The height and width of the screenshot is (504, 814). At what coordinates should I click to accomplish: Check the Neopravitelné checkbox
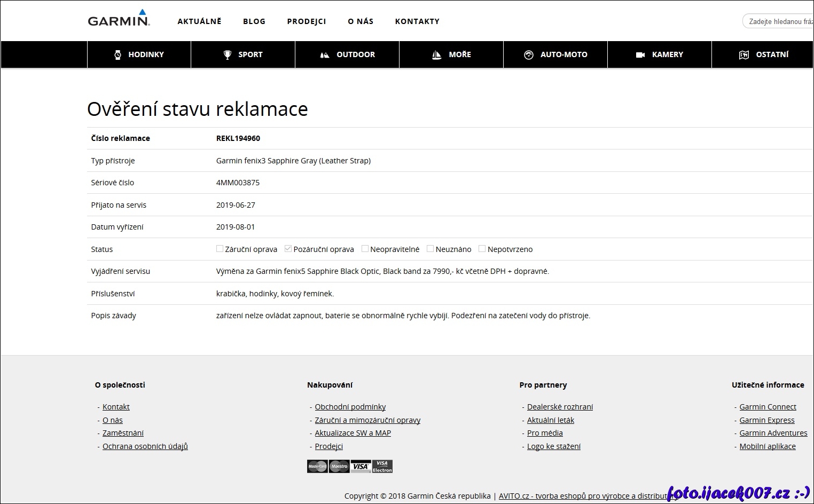click(365, 249)
